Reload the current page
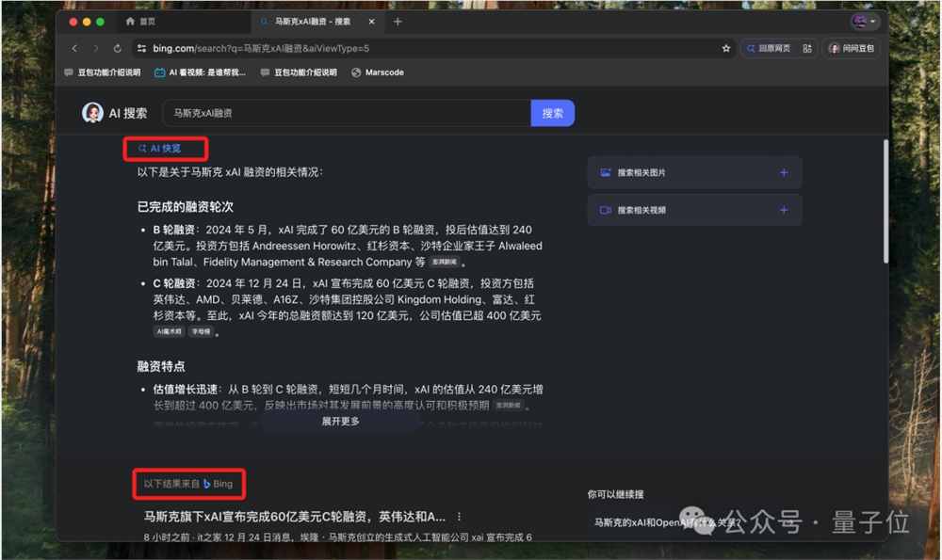 coord(116,48)
